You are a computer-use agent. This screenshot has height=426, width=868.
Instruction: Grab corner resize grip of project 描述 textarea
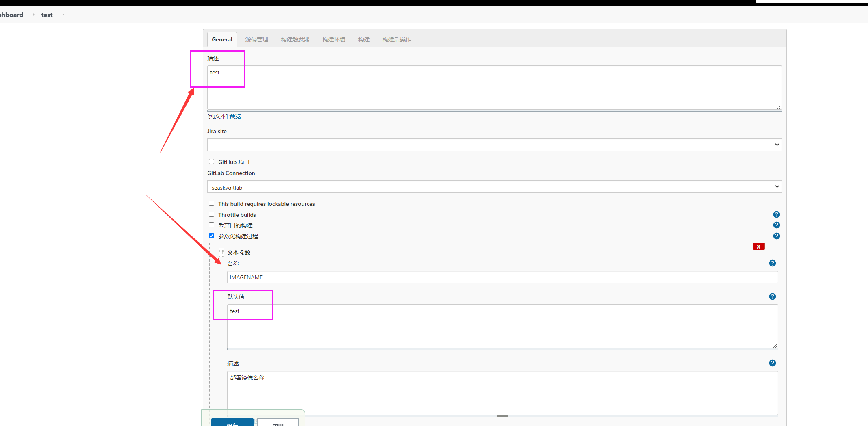point(779,107)
